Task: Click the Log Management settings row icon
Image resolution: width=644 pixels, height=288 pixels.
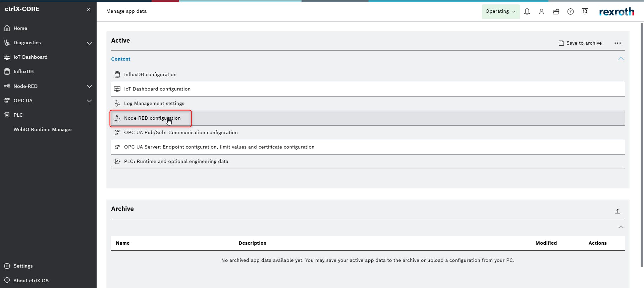Action: (x=117, y=103)
